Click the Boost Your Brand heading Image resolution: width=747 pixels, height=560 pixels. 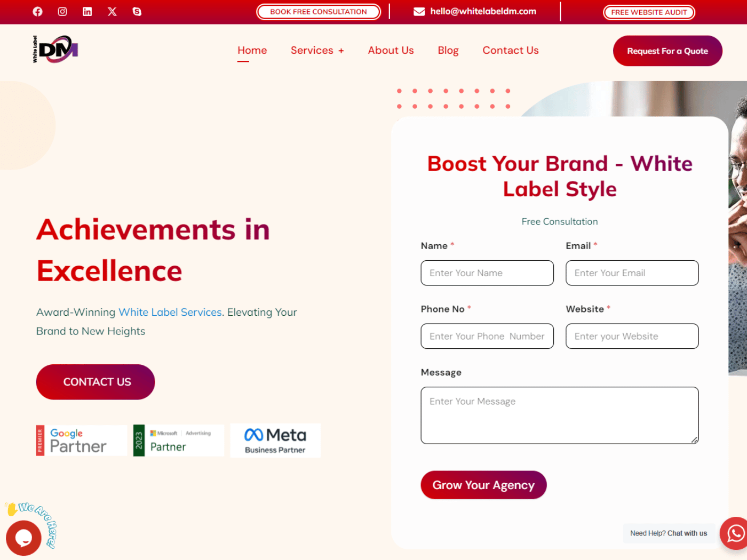(x=560, y=176)
